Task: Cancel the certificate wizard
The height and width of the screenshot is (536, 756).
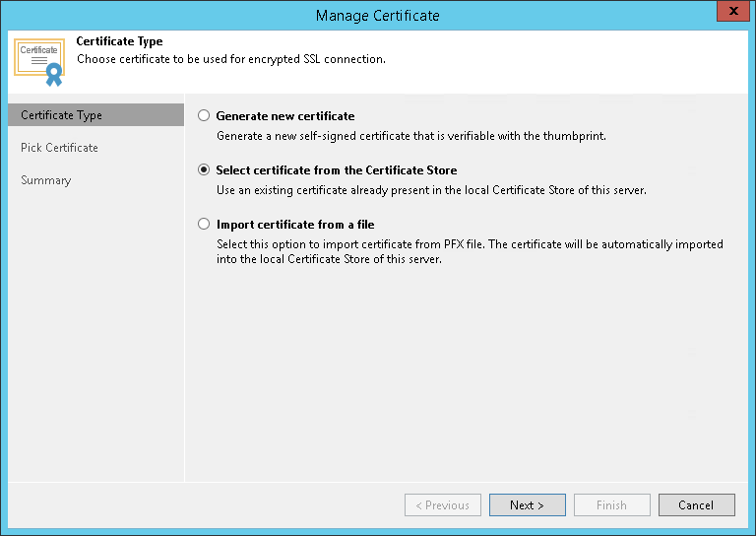Action: pyautogui.click(x=696, y=505)
